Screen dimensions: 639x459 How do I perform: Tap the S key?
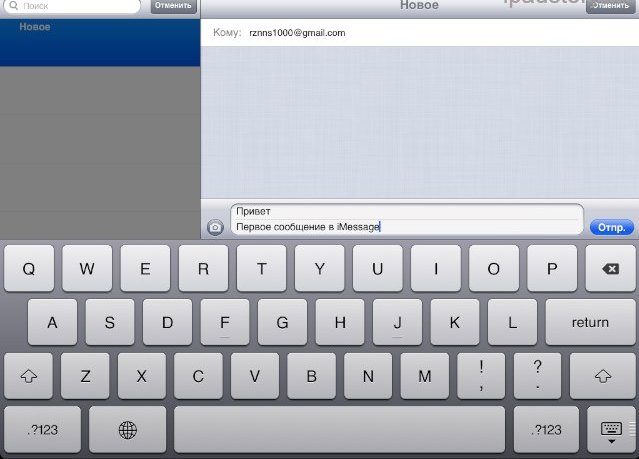coord(110,322)
